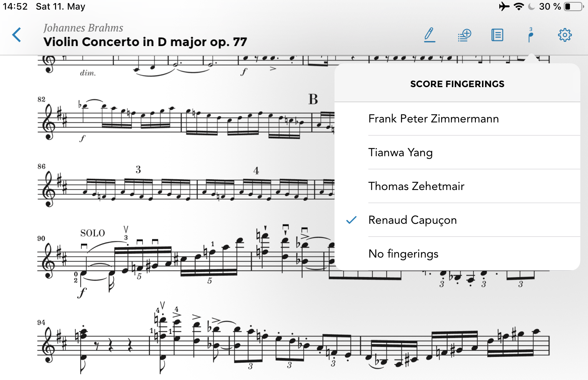Select the pencil annotation tool
The height and width of the screenshot is (380, 588).
pos(429,35)
